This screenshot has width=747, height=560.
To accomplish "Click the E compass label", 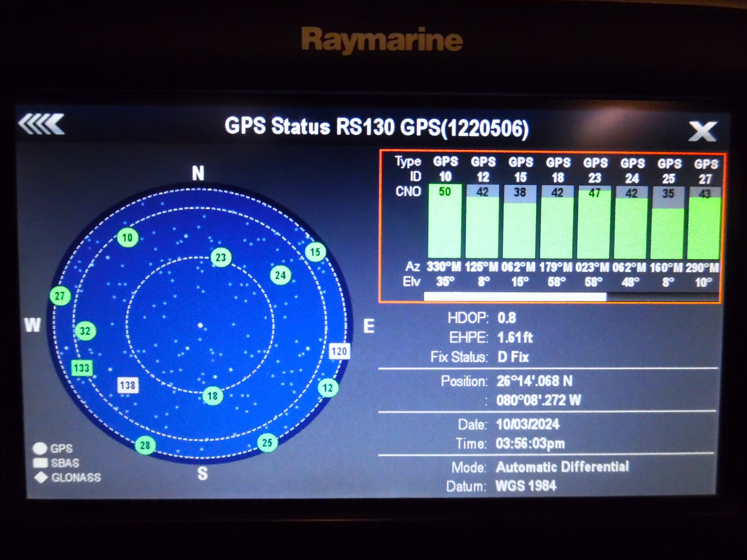I will [x=369, y=326].
